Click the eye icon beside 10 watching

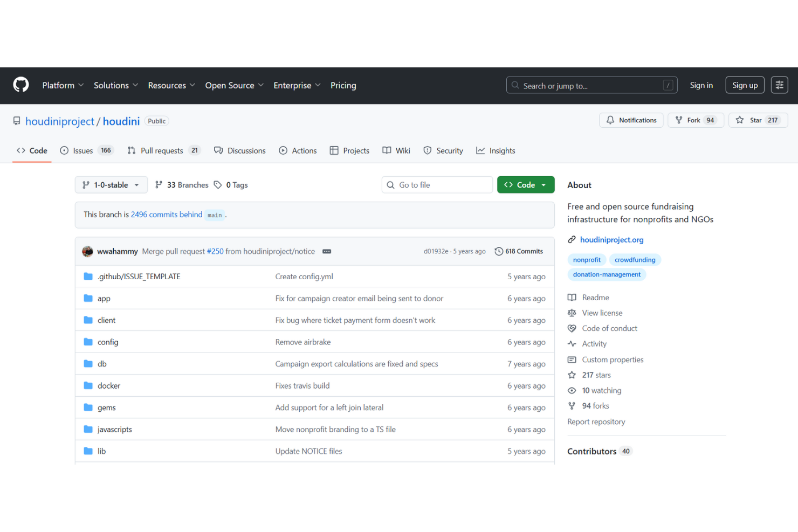tap(572, 390)
